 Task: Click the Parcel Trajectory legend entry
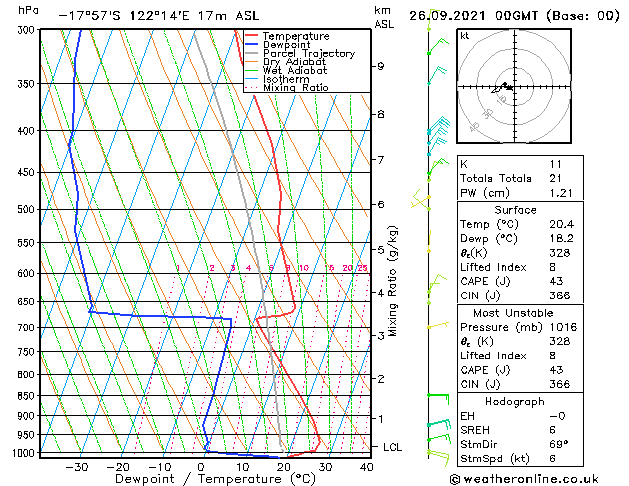tap(308, 54)
